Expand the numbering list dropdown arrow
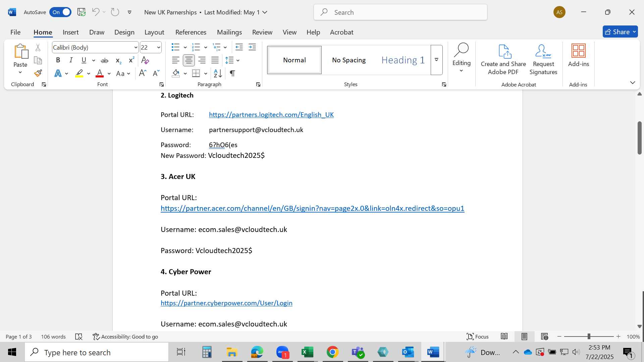This screenshot has height=362, width=644. tap(206, 47)
